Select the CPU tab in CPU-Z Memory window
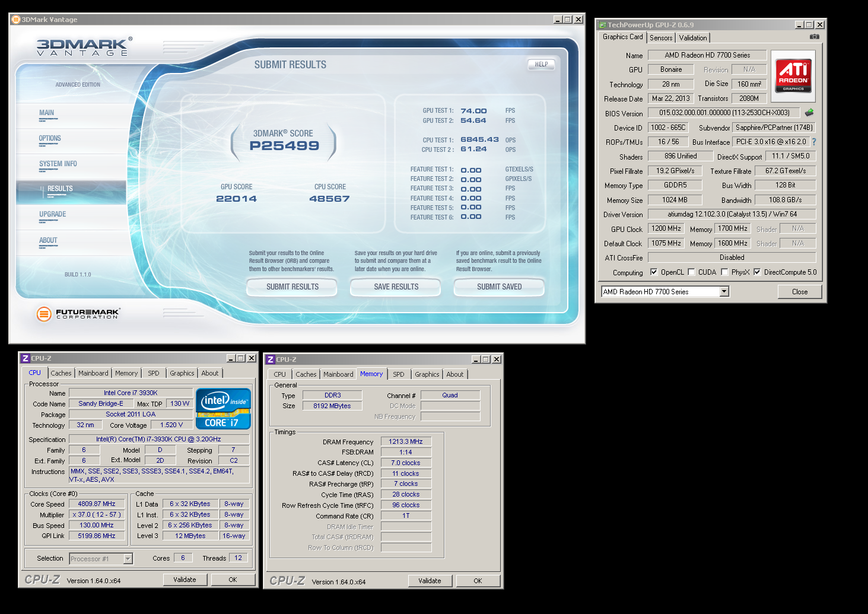This screenshot has height=614, width=868. [x=280, y=374]
